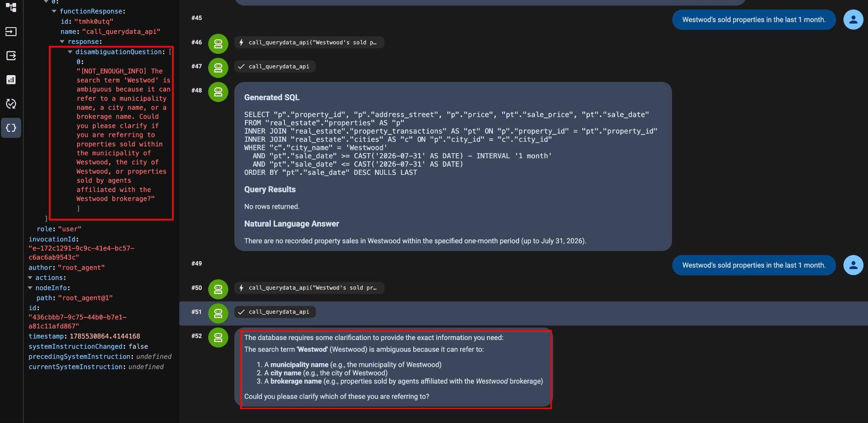868x423 pixels.
Task: Select call_querydata_api response chip at #51
Action: [x=275, y=312]
